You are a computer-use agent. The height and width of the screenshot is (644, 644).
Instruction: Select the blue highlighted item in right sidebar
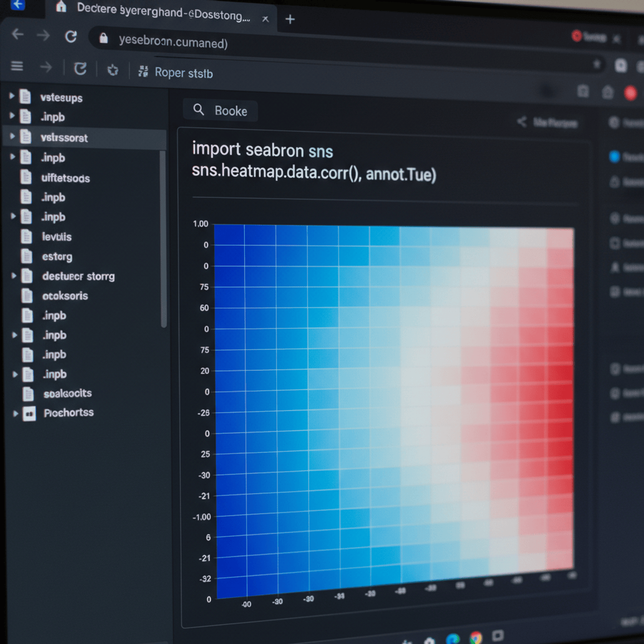pyautogui.click(x=613, y=157)
